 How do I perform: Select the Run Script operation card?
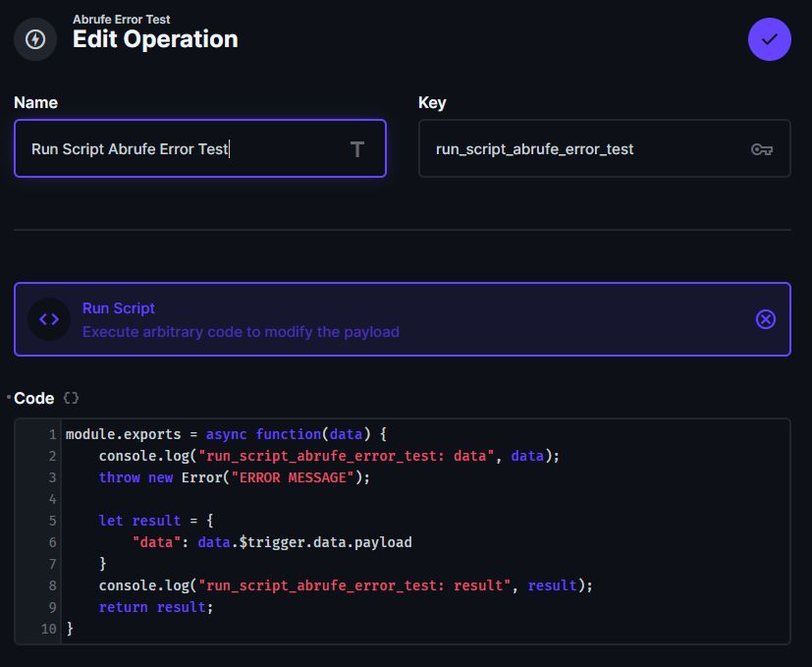(393, 319)
